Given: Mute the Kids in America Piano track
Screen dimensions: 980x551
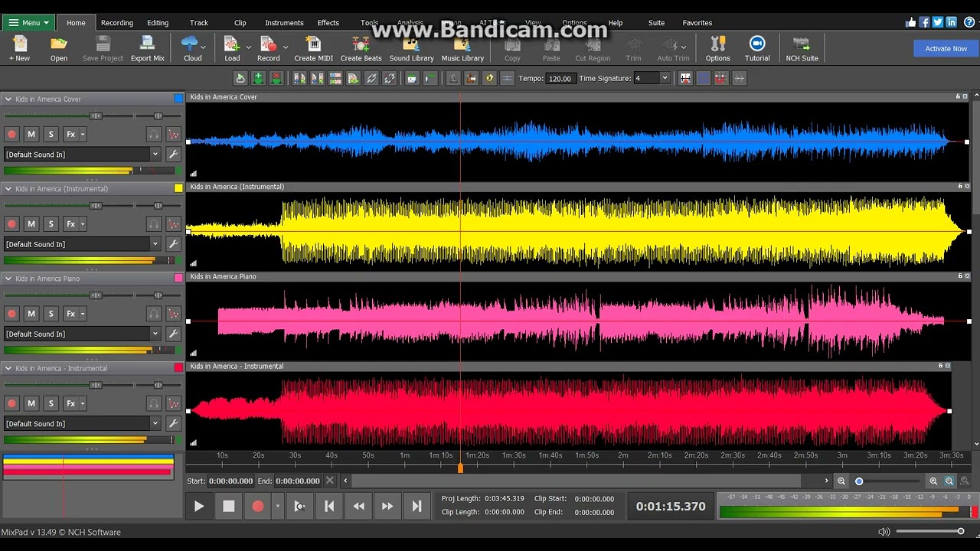Looking at the screenshot, I should (31, 313).
